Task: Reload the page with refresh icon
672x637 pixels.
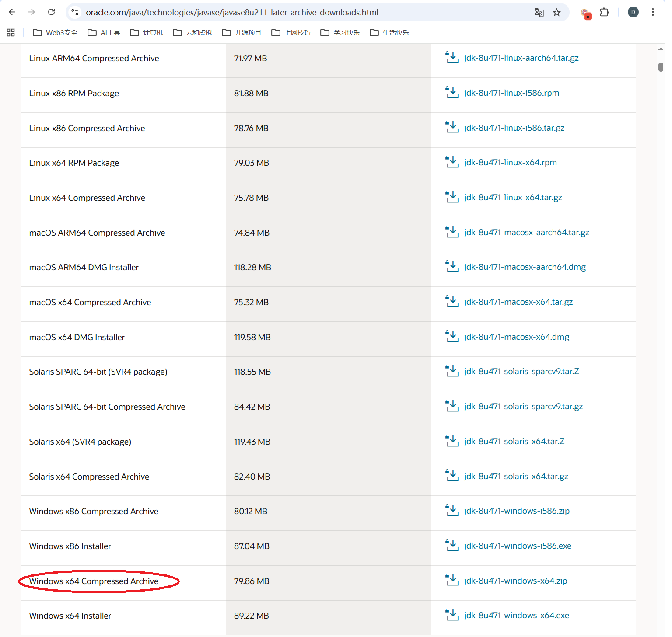Action: coord(51,12)
